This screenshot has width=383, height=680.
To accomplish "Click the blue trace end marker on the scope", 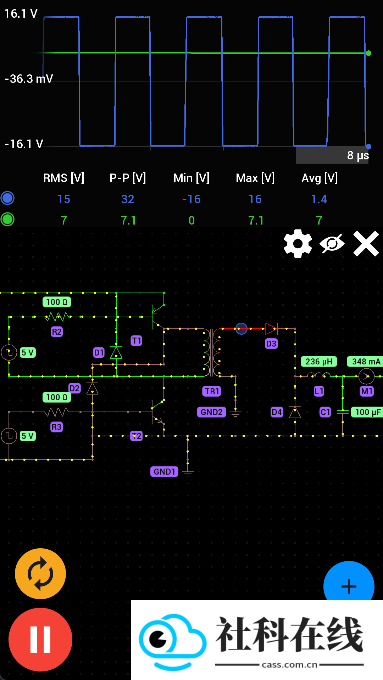I will [x=368, y=147].
